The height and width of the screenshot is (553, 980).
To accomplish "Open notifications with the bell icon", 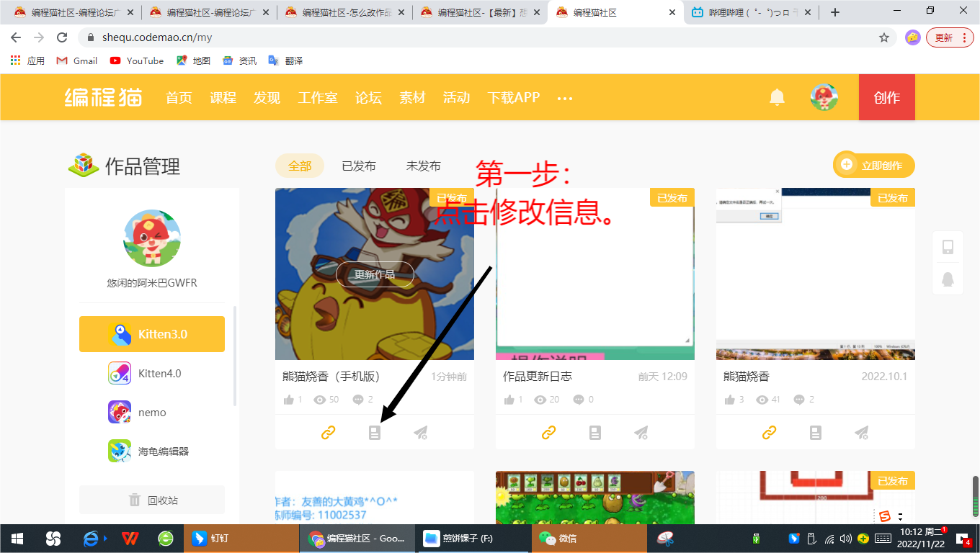I will point(777,97).
